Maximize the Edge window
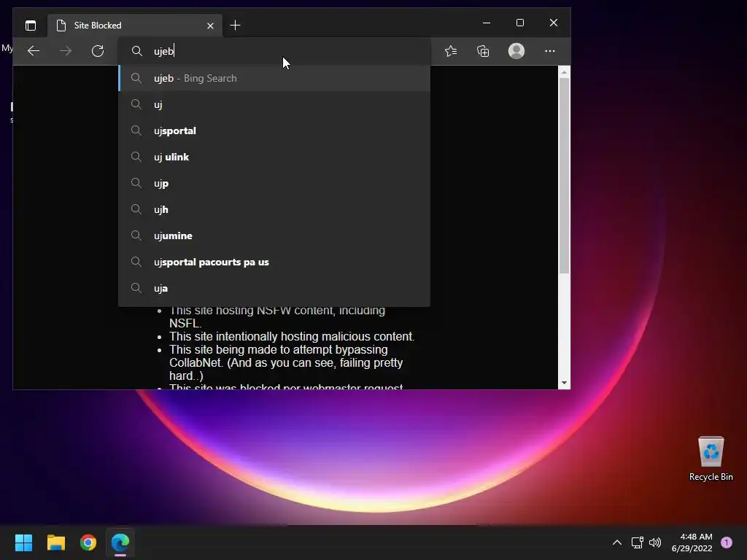This screenshot has width=747, height=560. pyautogui.click(x=519, y=23)
